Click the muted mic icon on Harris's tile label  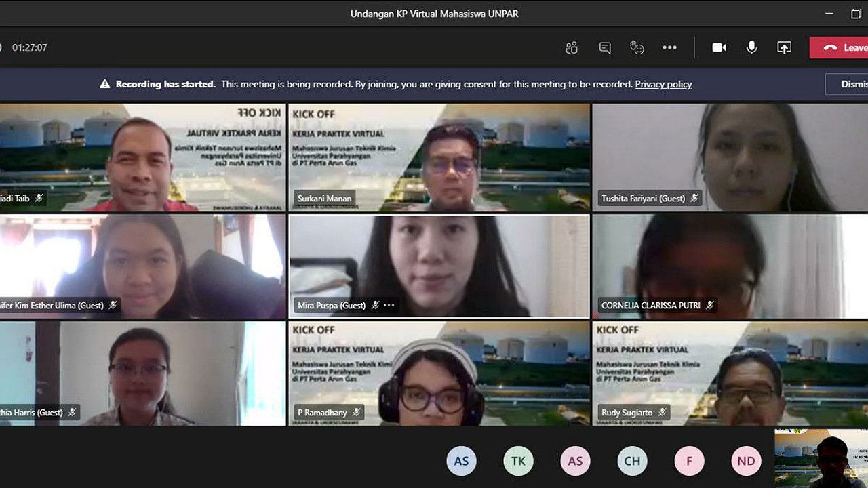(x=71, y=412)
